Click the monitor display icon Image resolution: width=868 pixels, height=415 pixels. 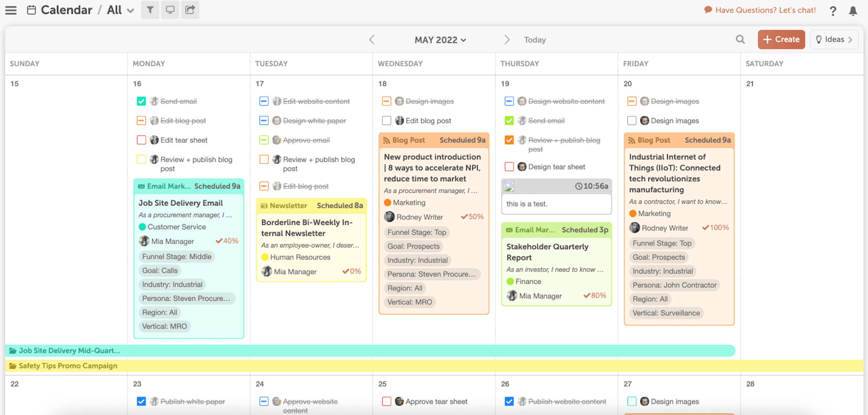[x=170, y=10]
